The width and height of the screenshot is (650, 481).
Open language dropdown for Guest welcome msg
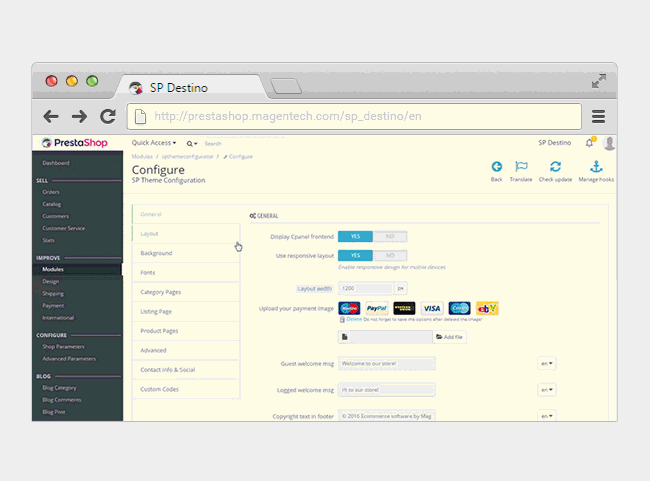(x=547, y=363)
